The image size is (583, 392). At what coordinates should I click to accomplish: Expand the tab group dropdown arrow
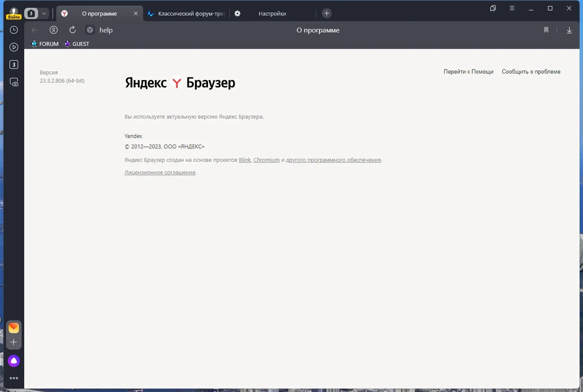[x=44, y=14]
